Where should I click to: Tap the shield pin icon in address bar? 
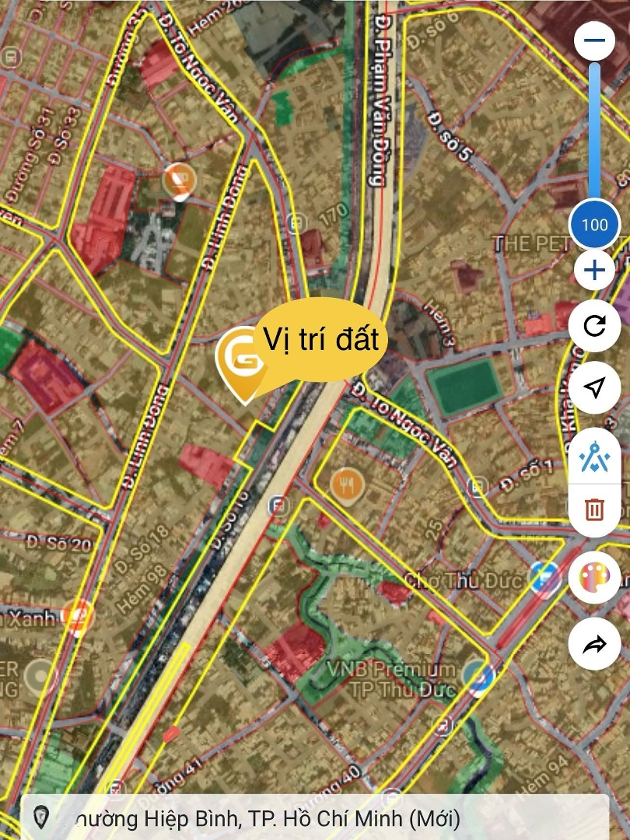point(41,817)
